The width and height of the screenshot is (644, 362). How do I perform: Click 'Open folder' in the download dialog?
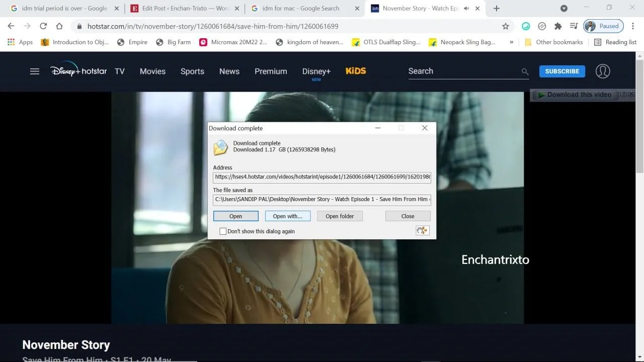click(340, 216)
